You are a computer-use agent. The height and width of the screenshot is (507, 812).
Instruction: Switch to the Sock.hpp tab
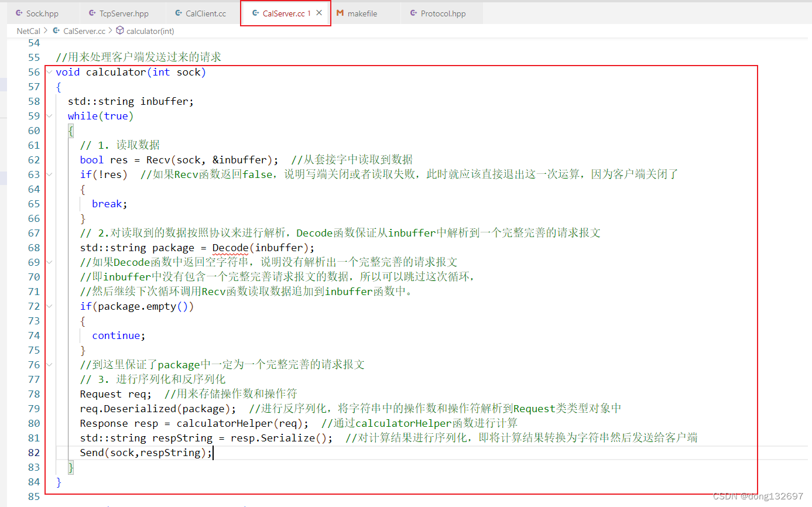coord(37,13)
